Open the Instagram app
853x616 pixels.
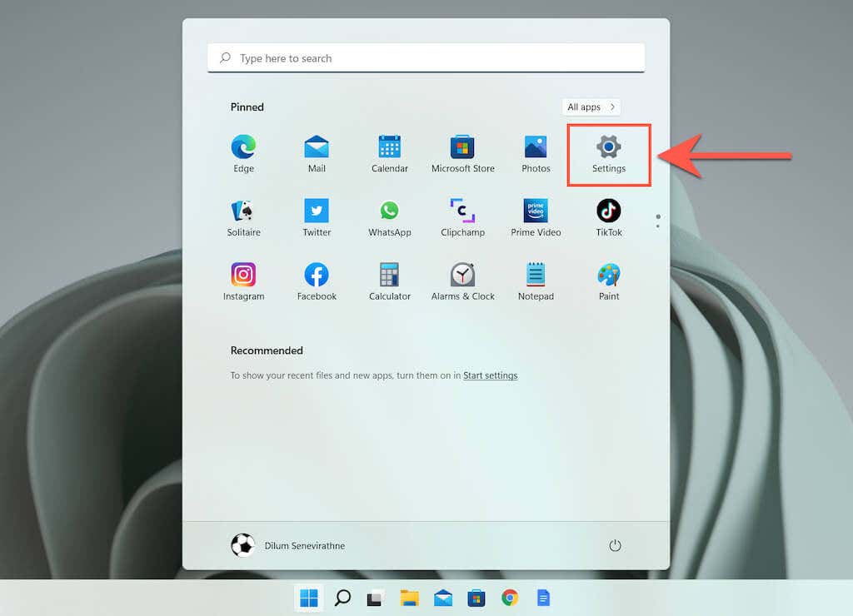[x=243, y=282]
